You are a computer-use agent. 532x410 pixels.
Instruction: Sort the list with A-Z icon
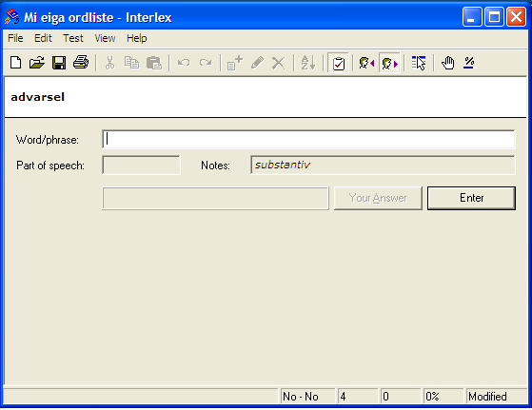(x=308, y=63)
